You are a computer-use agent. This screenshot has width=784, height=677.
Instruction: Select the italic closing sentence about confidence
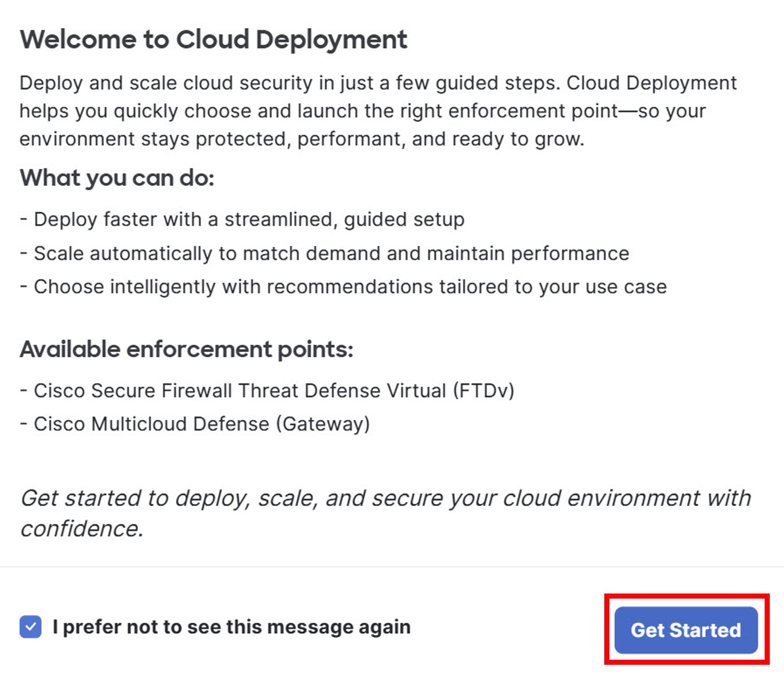[x=386, y=513]
